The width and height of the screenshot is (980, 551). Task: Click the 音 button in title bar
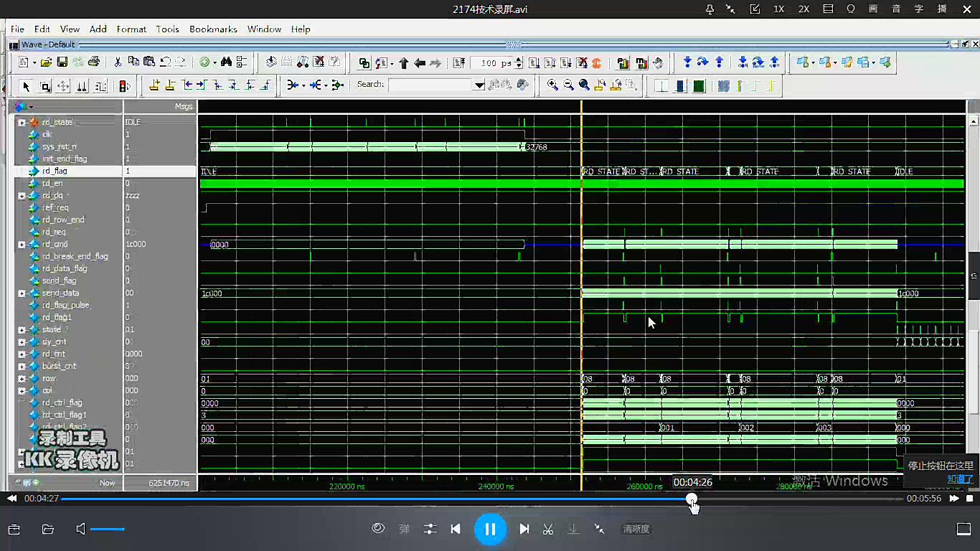pos(896,9)
